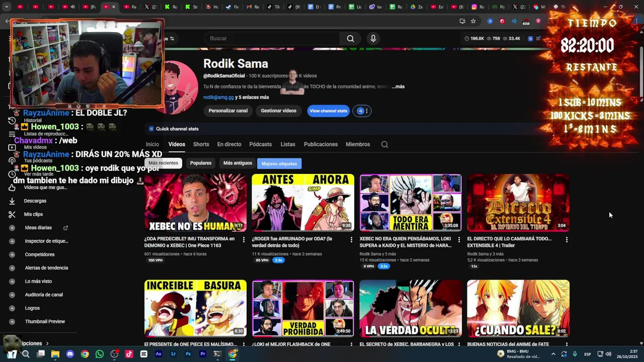Click the red circular extension icon
Screen dimensions: 644x362
pyautogui.click(x=502, y=21)
